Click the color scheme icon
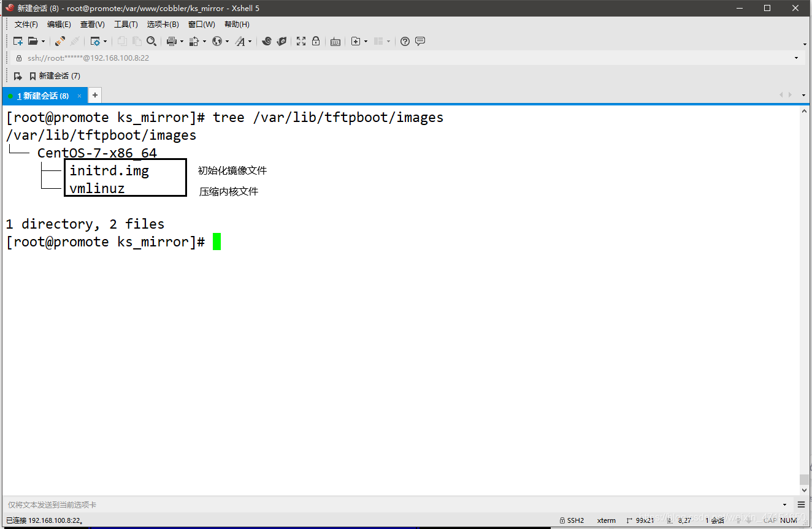This screenshot has height=529, width=812. 194,41
